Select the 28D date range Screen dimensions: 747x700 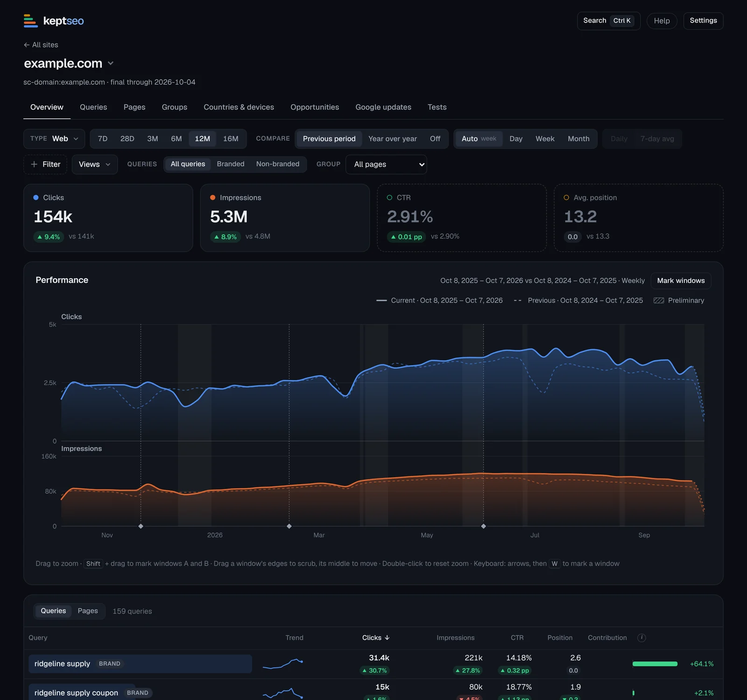pos(127,139)
